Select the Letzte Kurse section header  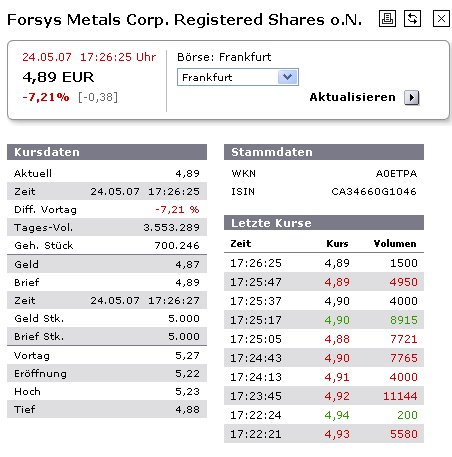(324, 223)
